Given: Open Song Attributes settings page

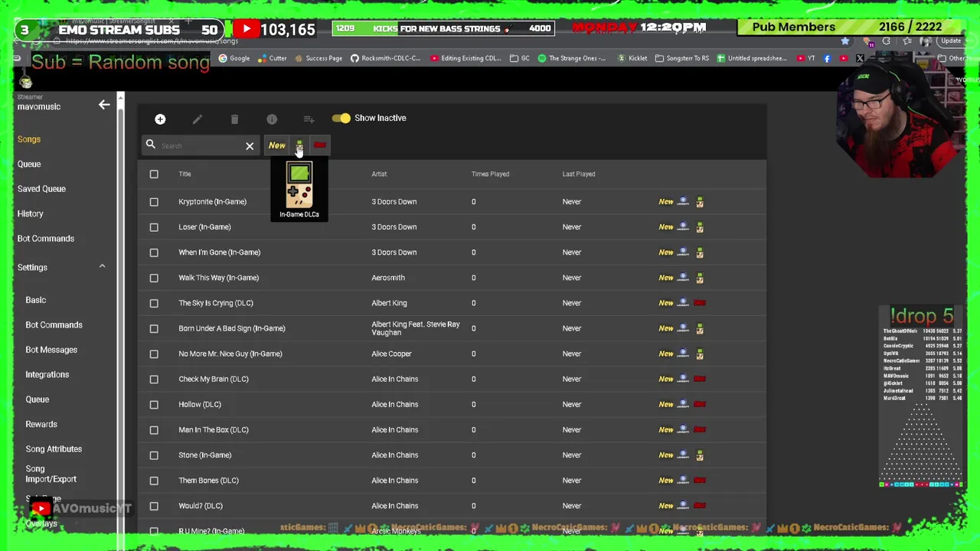Looking at the screenshot, I should [54, 449].
